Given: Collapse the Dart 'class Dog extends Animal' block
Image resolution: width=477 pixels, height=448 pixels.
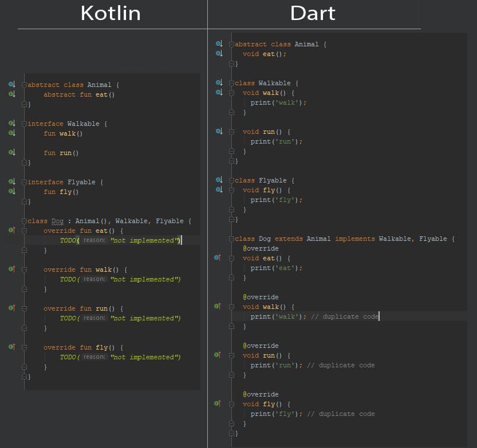Looking at the screenshot, I should pyautogui.click(x=231, y=239).
